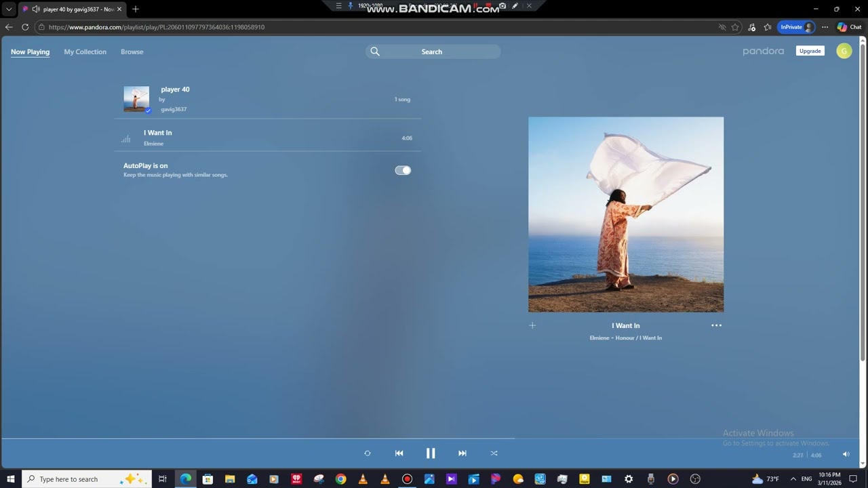Open the Favorites list icon

pos(768,27)
